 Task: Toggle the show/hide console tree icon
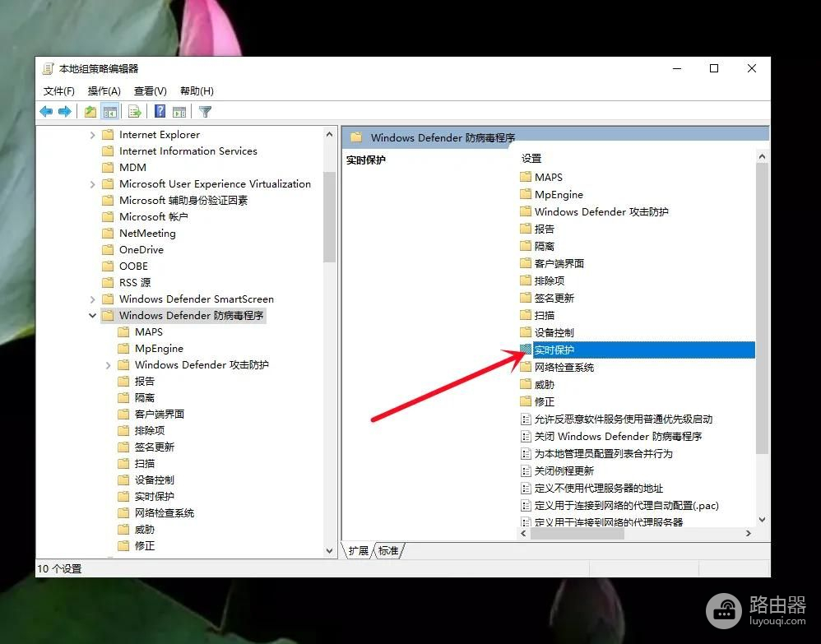(110, 112)
